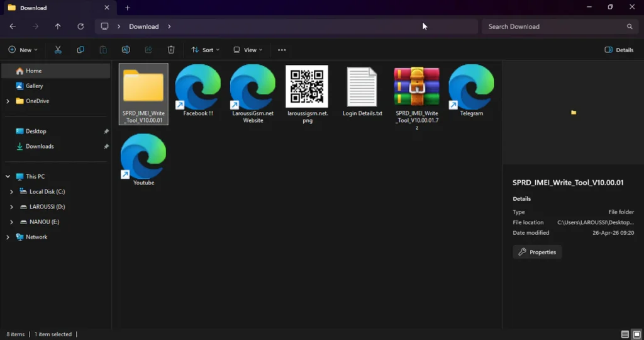Expand the Local Disk (C:) tree node
Image resolution: width=644 pixels, height=340 pixels.
(11, 191)
